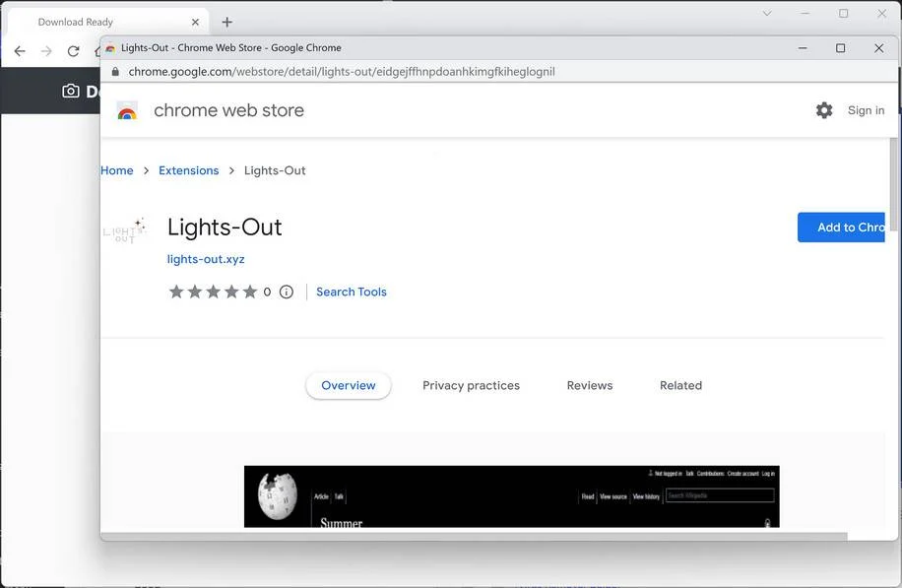Viewport: 902px width, 588px height.
Task: Click Add to Chrome button
Action: (841, 228)
